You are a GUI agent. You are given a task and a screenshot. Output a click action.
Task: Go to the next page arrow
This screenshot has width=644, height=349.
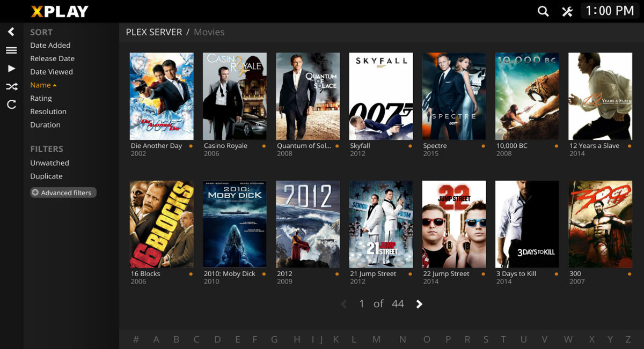[x=419, y=304]
